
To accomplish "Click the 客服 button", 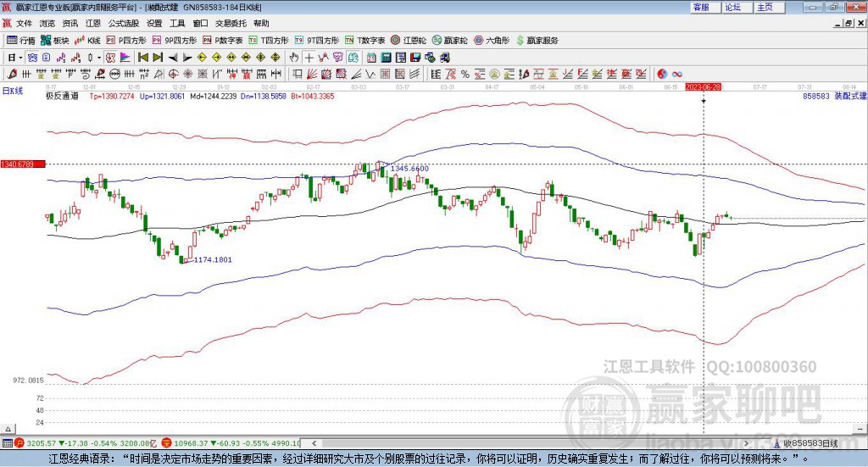I will coord(705,7).
